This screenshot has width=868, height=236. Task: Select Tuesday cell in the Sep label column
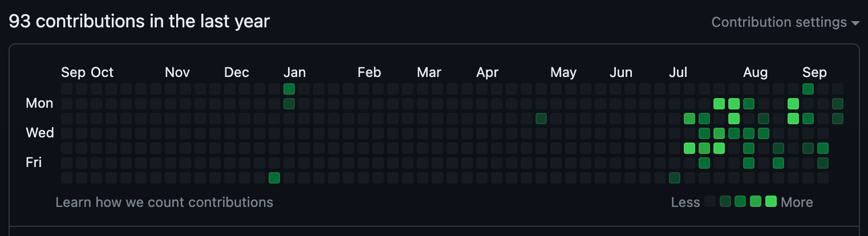pyautogui.click(x=808, y=119)
